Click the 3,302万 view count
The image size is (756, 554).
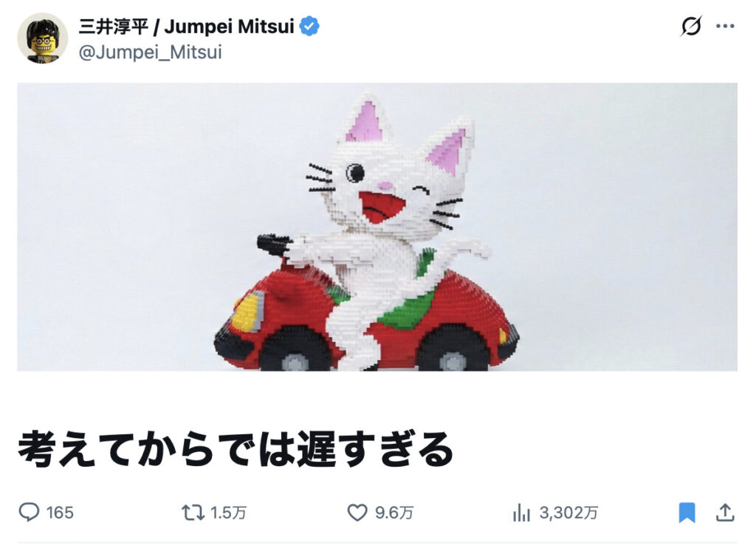pos(569,513)
